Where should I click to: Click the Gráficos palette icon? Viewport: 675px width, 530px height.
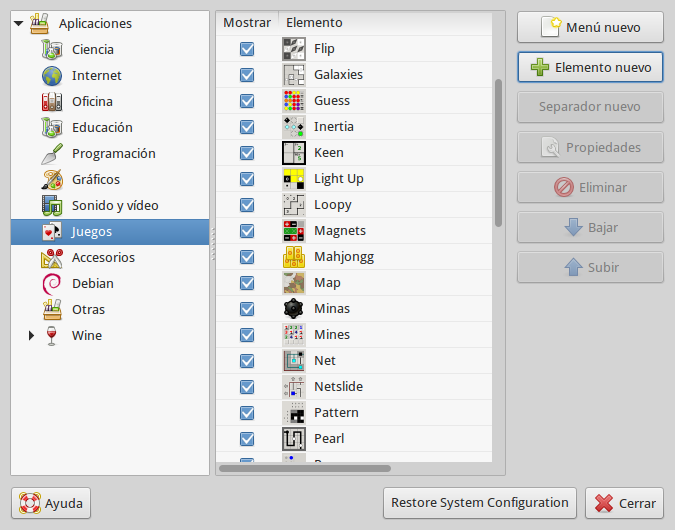(52, 180)
